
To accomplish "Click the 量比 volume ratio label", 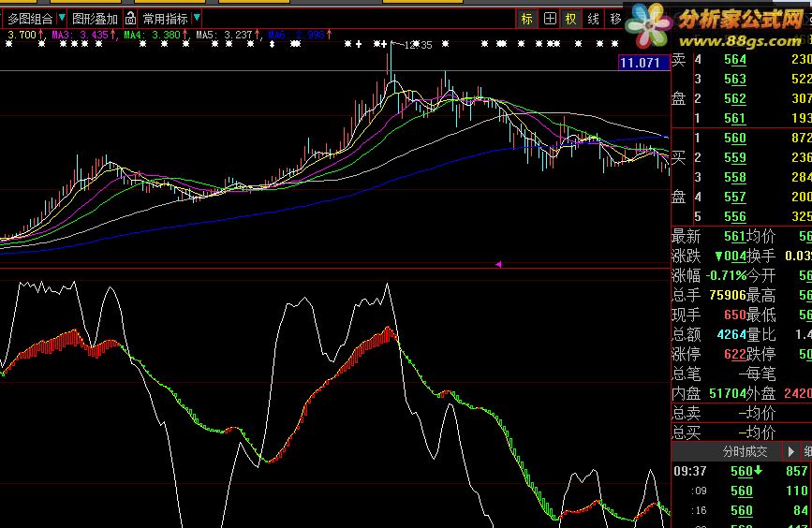I will pyautogui.click(x=761, y=334).
